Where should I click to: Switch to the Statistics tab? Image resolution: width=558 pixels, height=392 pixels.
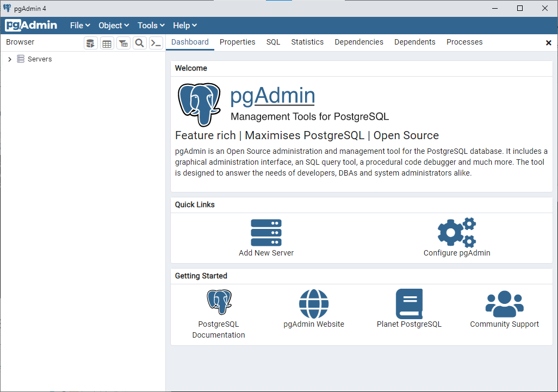pos(307,42)
